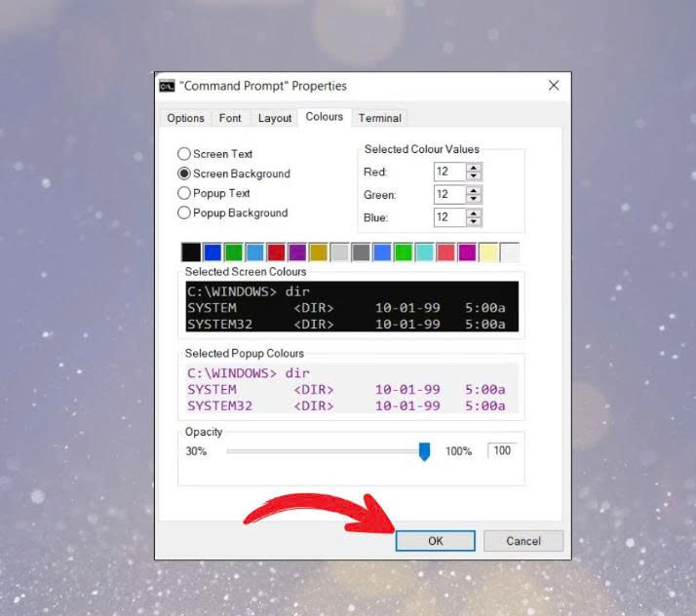Pick the dark green colour swatch

(x=234, y=252)
